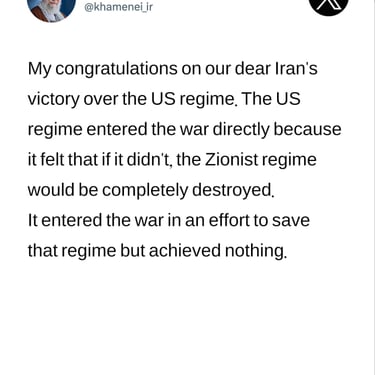This screenshot has width=375, height=375.
Task: Click the word "completely" in the post
Action: coord(145,190)
